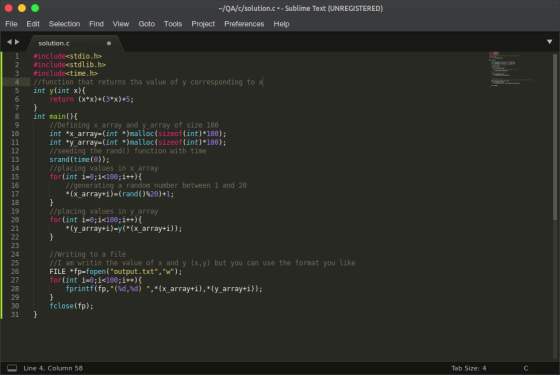Place cursor on #include<stdlib.h> line

click(70, 65)
